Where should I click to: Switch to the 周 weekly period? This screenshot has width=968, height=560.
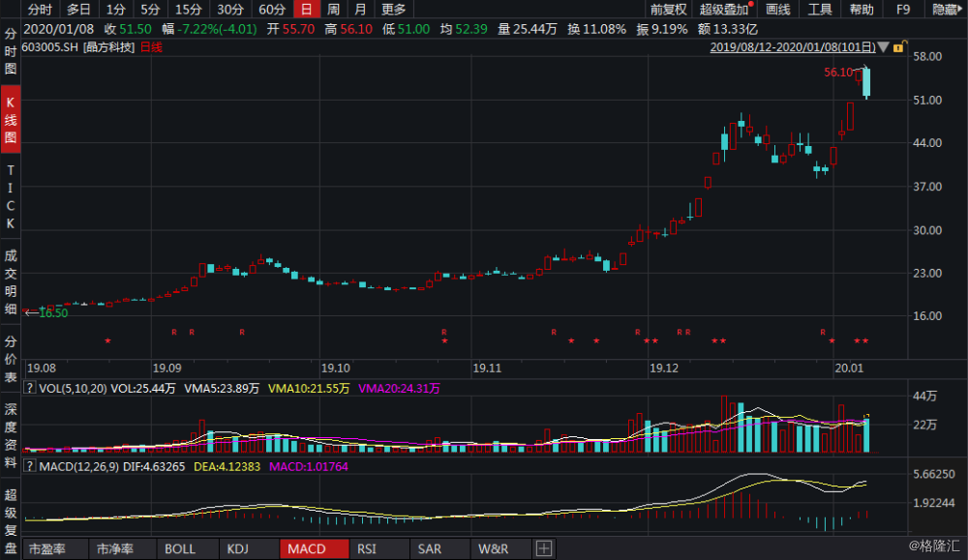click(333, 10)
